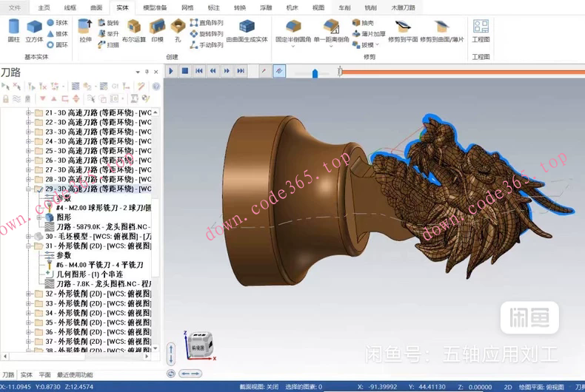Toggle the toolpath display button beside playback

(x=279, y=71)
